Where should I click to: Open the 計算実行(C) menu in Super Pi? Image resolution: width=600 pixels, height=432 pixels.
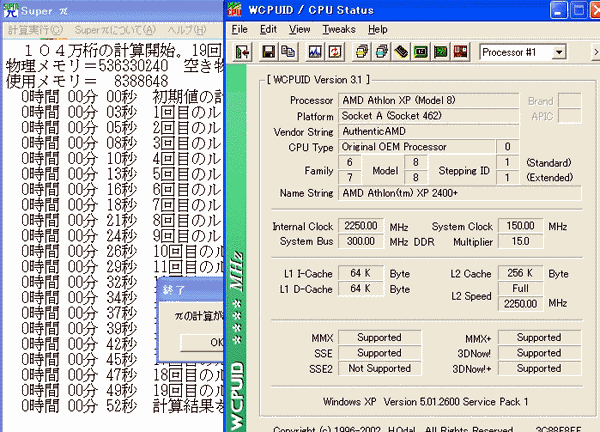coord(35,30)
